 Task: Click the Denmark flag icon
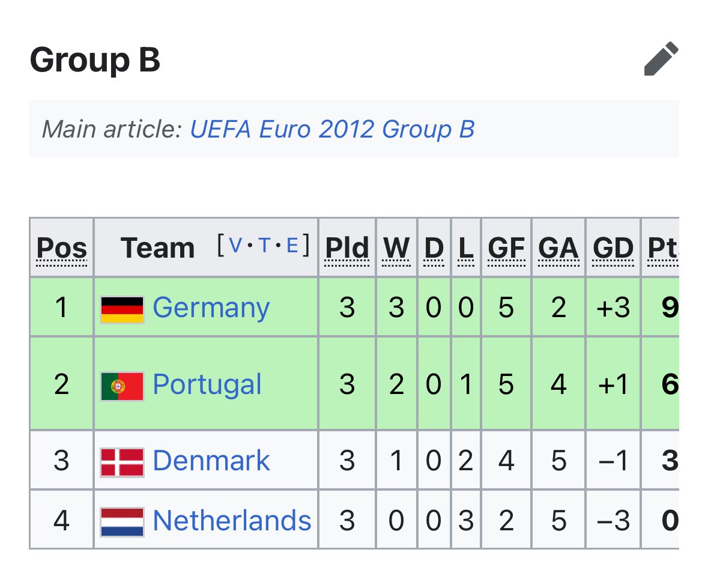pyautogui.click(x=122, y=462)
